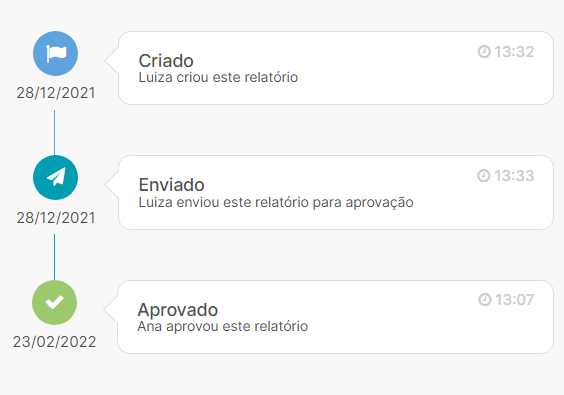Click the 13:32 timestamp
Image resolution: width=564 pixels, height=395 pixels.
514,52
